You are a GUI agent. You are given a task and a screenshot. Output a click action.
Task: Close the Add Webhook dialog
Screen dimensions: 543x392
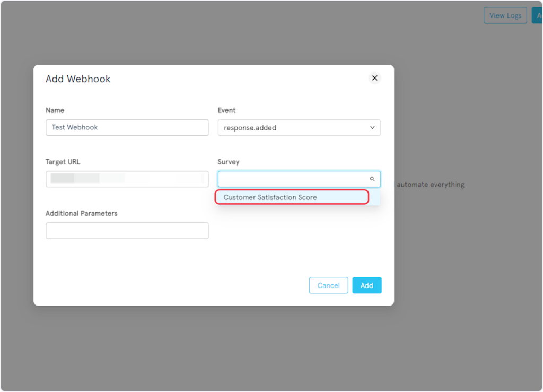374,78
